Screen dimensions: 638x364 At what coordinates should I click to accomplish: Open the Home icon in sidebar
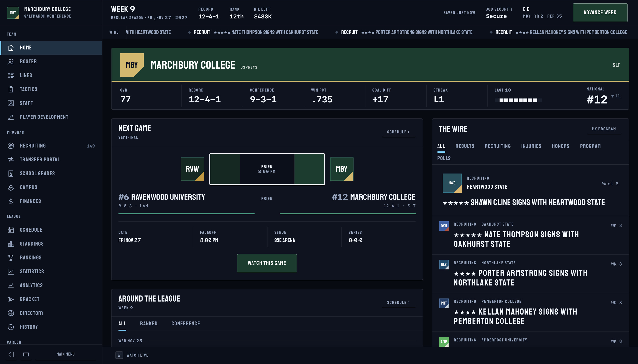click(x=11, y=48)
